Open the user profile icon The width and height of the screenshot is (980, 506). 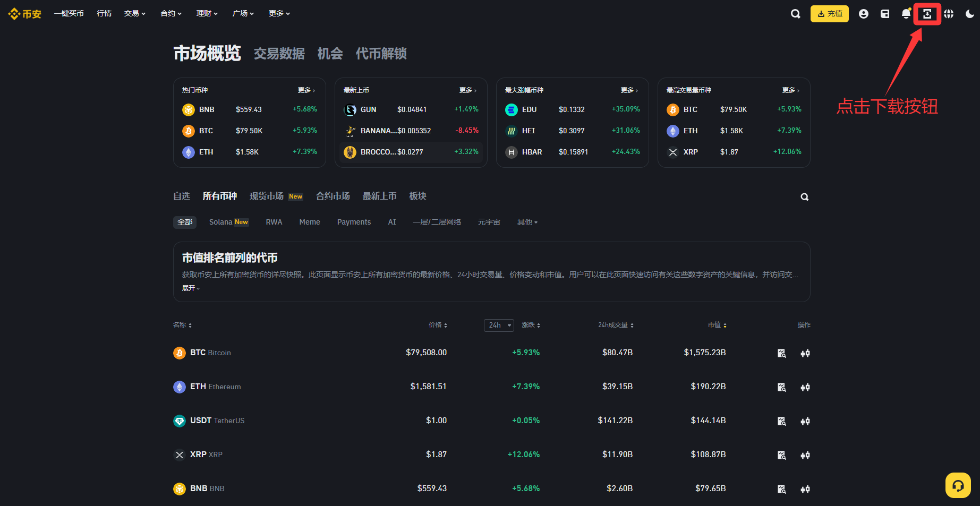point(864,14)
